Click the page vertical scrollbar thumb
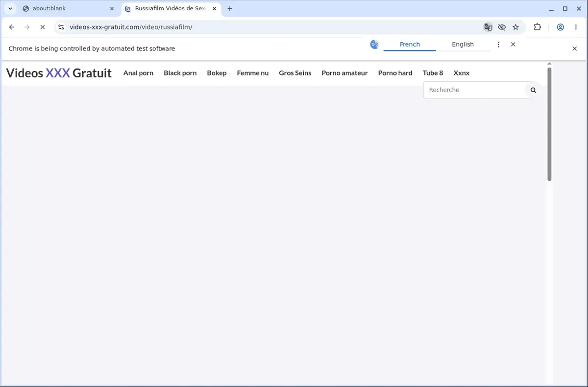This screenshot has width=588, height=387. point(549,124)
